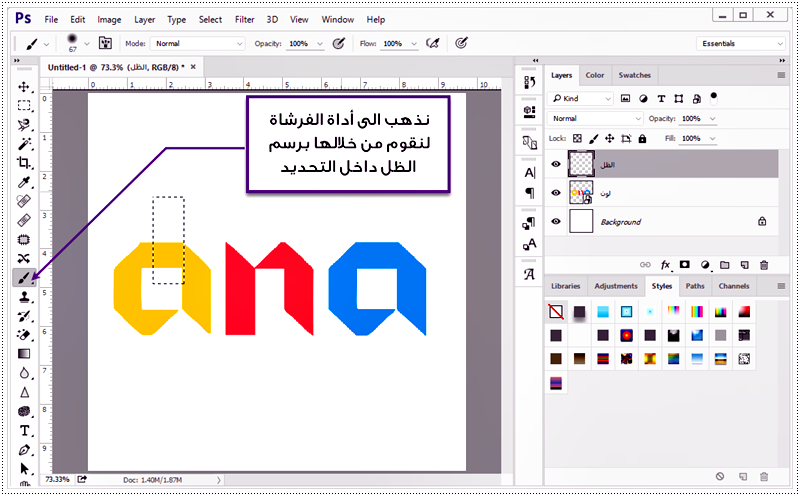800x496 pixels.
Task: Select the Horizontal Type tool
Action: [x=24, y=431]
